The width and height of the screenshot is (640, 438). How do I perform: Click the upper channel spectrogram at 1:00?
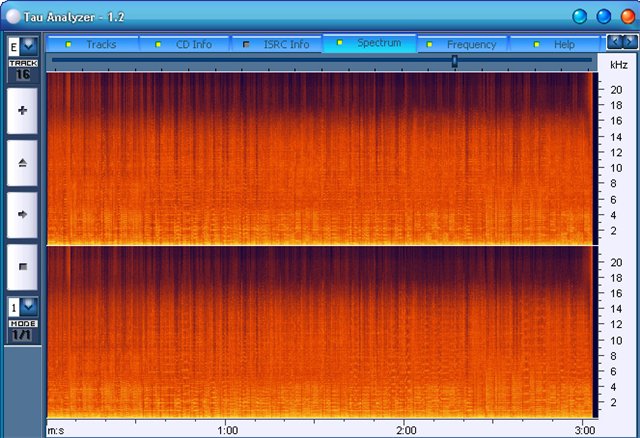227,158
